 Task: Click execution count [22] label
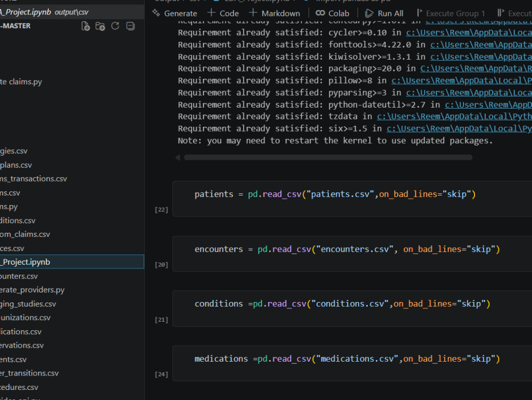click(162, 210)
